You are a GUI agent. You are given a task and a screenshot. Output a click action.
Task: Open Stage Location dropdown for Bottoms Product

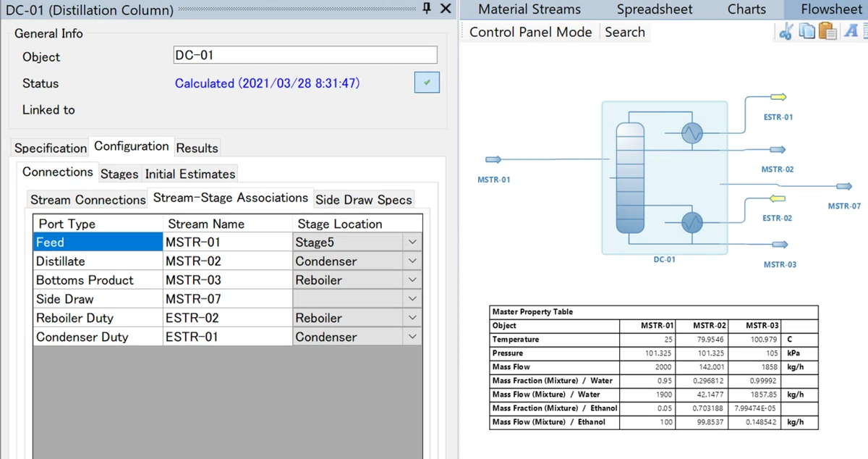tap(412, 279)
